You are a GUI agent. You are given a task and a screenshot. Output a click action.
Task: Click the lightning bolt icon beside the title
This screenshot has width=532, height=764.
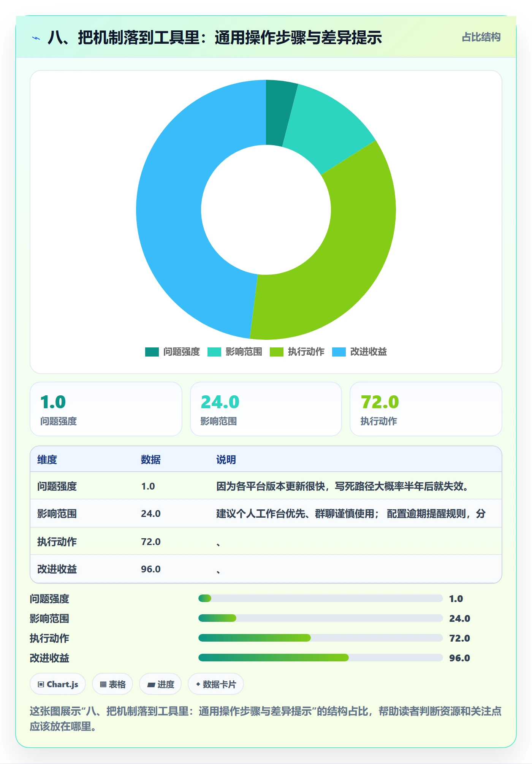pyautogui.click(x=36, y=38)
